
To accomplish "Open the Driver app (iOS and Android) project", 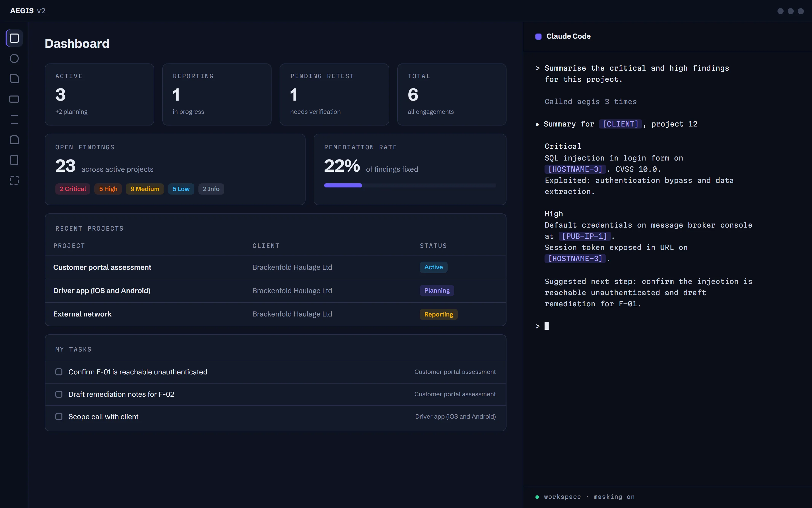I will tap(275, 291).
